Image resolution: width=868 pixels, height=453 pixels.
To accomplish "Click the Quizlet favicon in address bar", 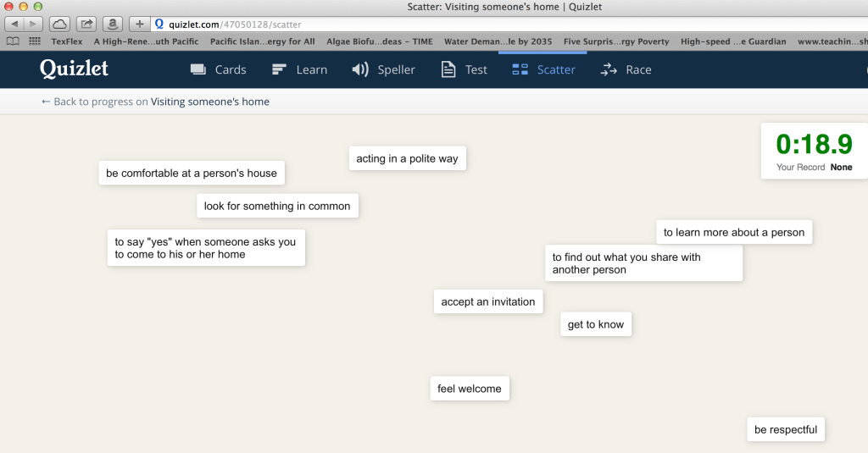I will (x=159, y=24).
